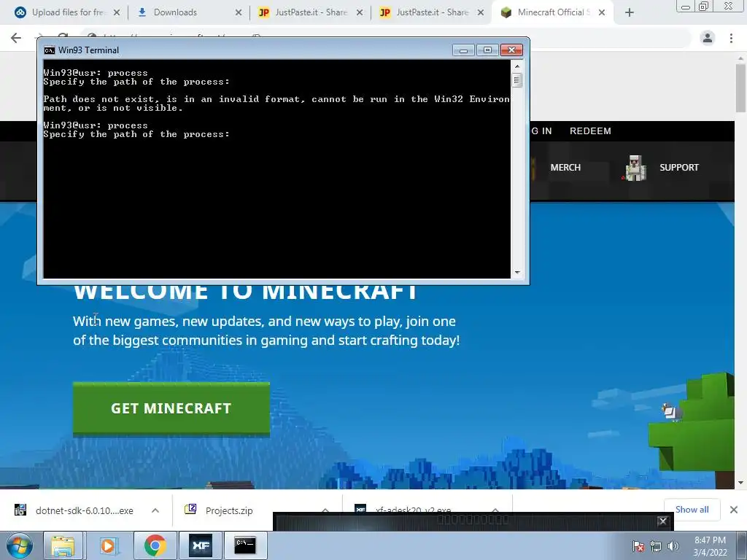
Task: Close the dark overlay popup bar
Action: coord(662,521)
